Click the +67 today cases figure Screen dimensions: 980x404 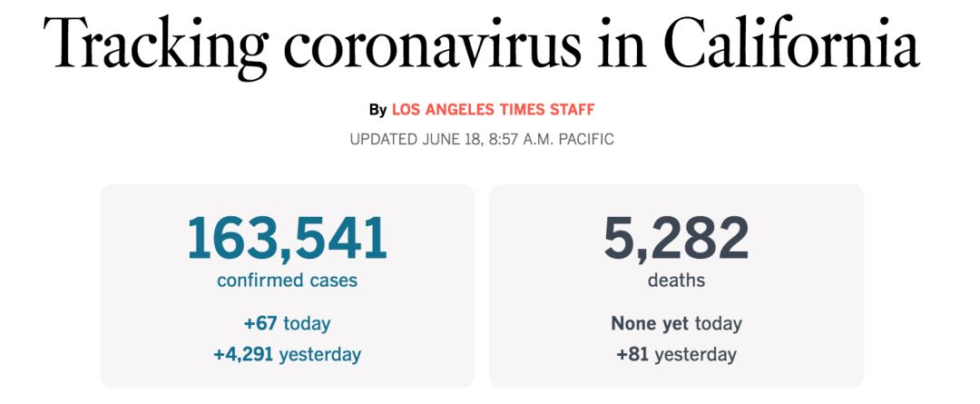pos(287,324)
